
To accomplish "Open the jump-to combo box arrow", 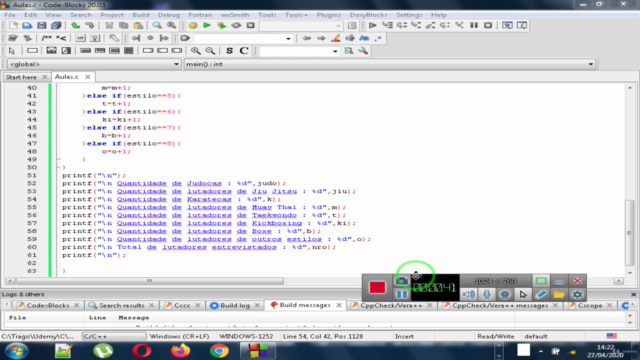I will click(288, 38).
